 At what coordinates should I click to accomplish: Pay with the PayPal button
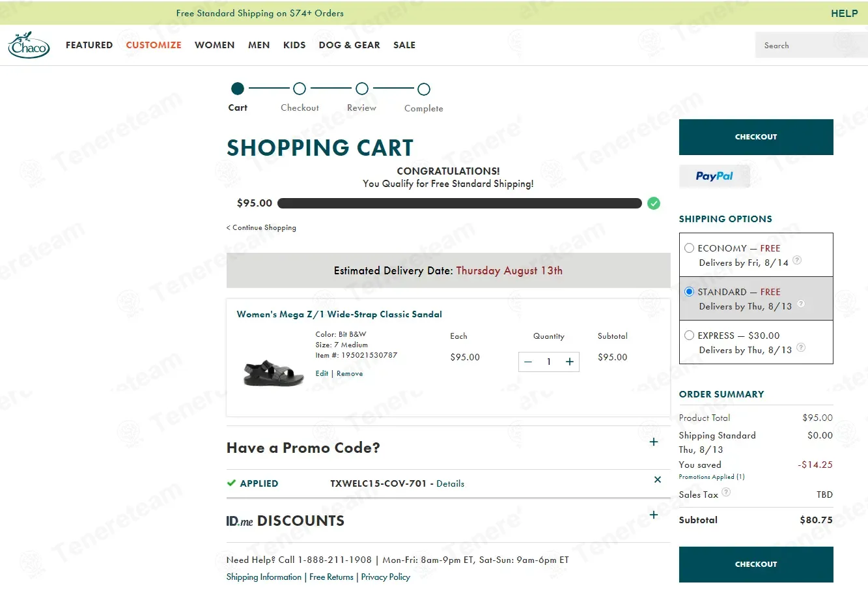coord(714,176)
